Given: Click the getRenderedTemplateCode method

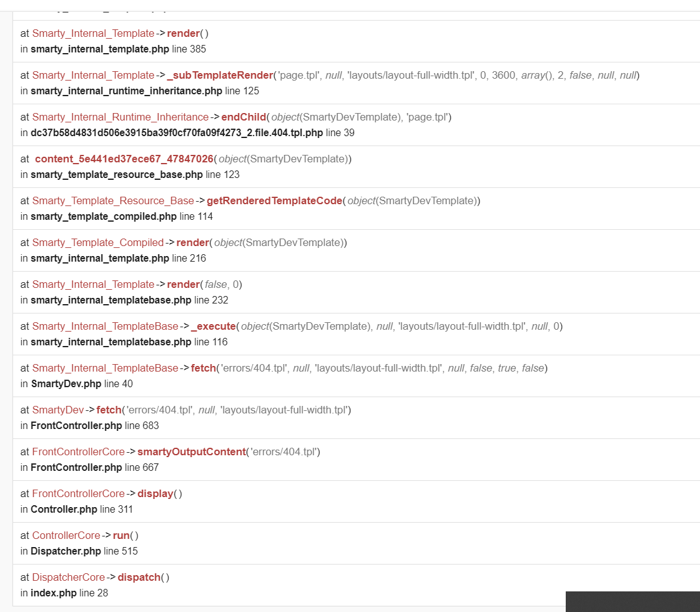Looking at the screenshot, I should click(x=275, y=201).
